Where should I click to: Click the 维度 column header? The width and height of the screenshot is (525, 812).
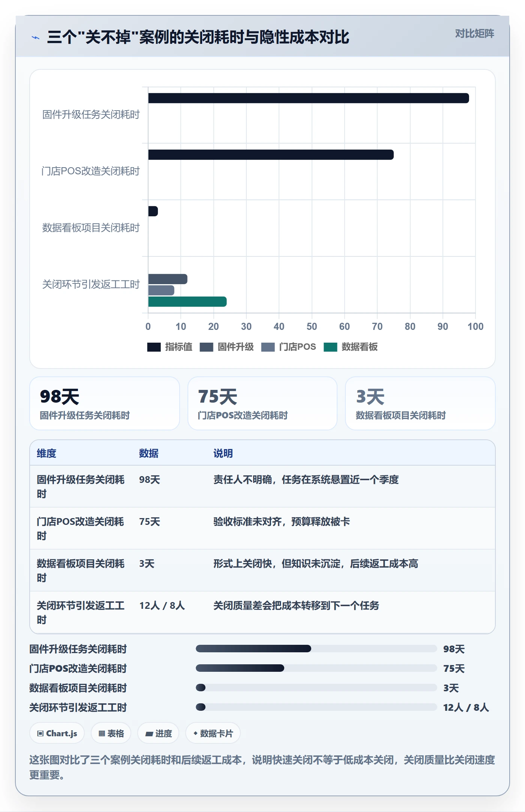click(46, 453)
